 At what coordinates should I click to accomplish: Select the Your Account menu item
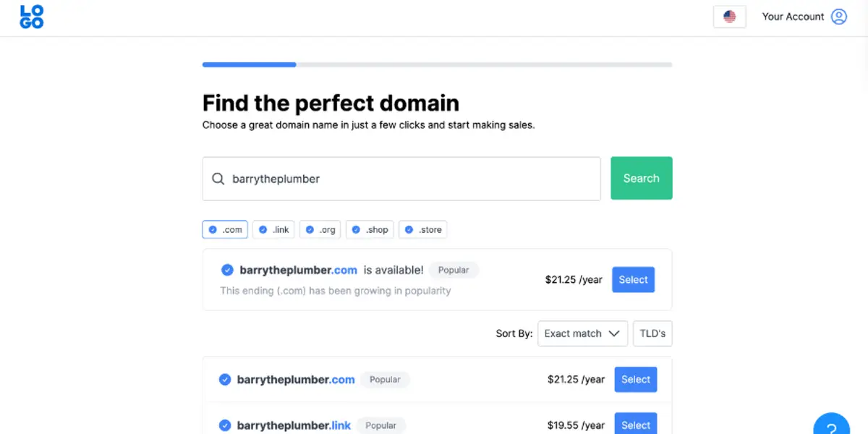793,16
